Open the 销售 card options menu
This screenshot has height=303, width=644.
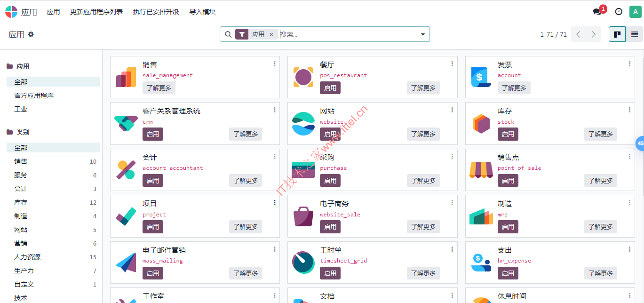click(275, 64)
